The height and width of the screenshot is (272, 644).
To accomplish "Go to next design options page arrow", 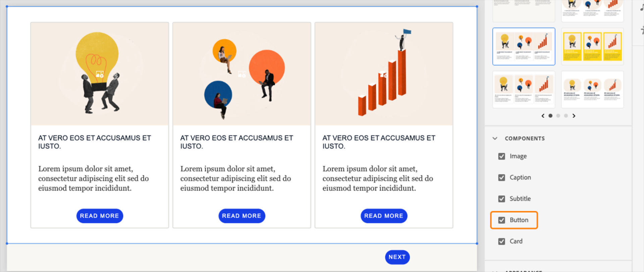I will pos(574,116).
